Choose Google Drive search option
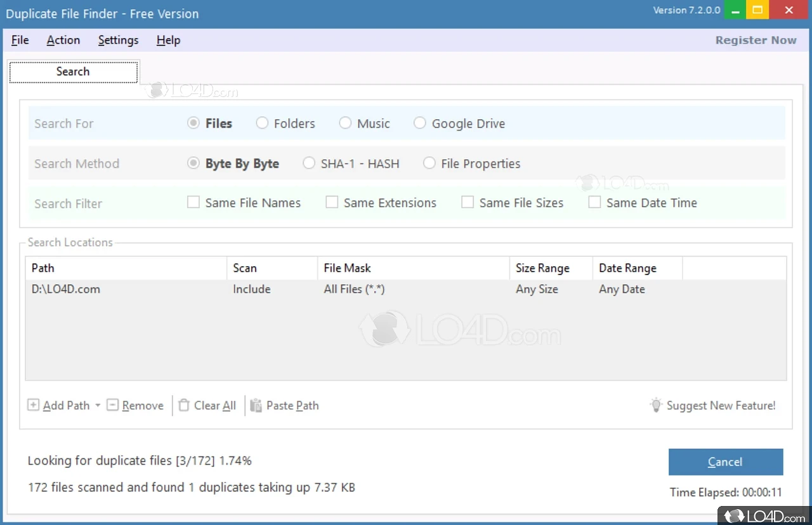The width and height of the screenshot is (812, 525). (419, 123)
